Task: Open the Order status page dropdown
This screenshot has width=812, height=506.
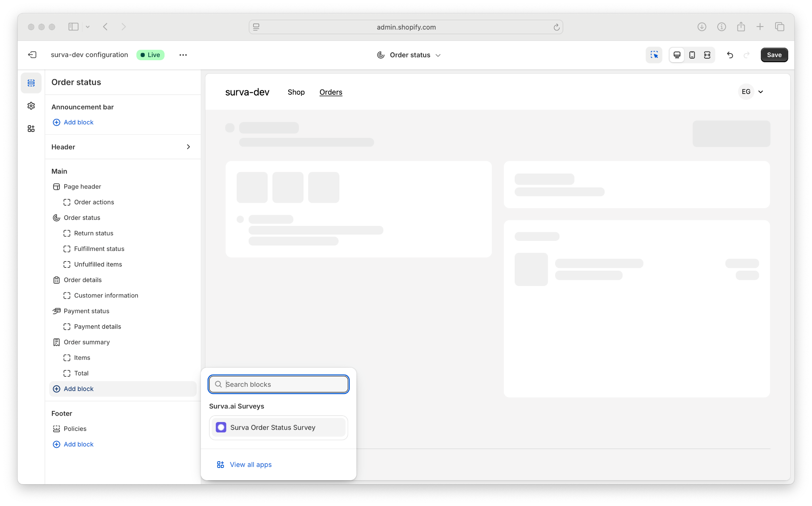Action: 409,55
